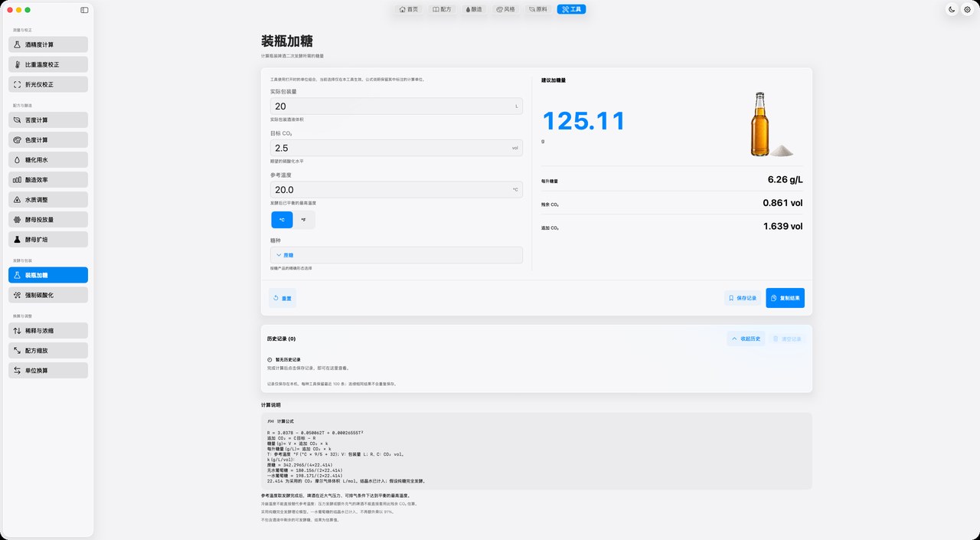The height and width of the screenshot is (540, 980).
Task: Switch to dark mode via moon icon
Action: (x=952, y=9)
